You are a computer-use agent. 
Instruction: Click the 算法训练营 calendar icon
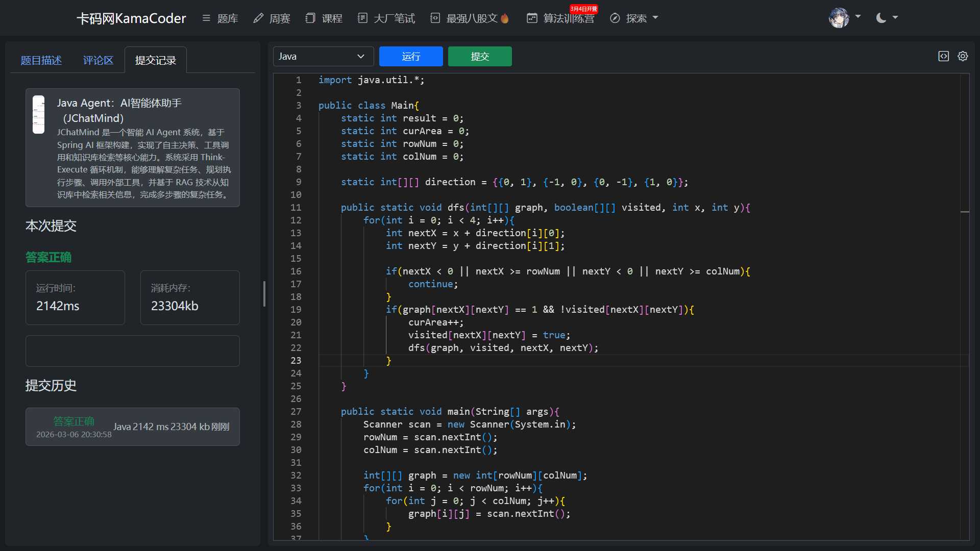coord(532,18)
